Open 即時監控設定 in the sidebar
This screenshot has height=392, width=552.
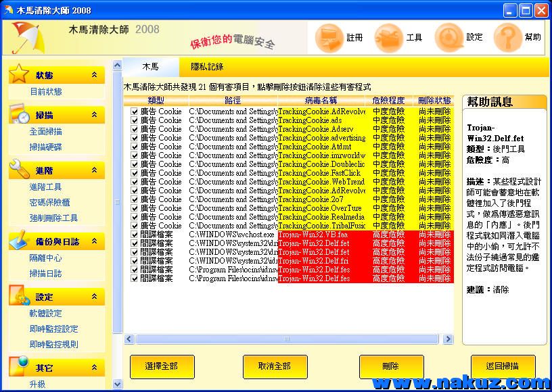tap(53, 329)
